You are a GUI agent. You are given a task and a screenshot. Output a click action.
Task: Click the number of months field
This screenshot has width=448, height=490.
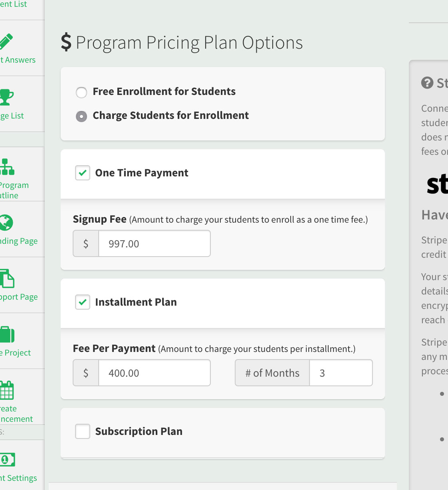point(341,373)
